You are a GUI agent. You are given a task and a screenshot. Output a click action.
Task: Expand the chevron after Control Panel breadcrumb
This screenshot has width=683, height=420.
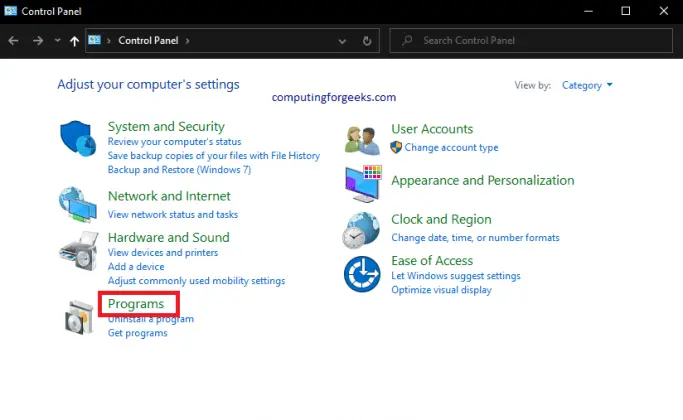pyautogui.click(x=187, y=41)
